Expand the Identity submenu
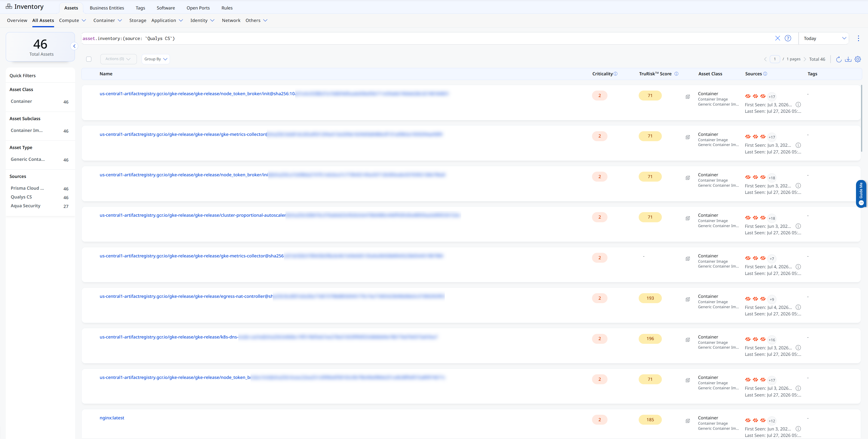Image resolution: width=868 pixels, height=439 pixels. pyautogui.click(x=202, y=21)
